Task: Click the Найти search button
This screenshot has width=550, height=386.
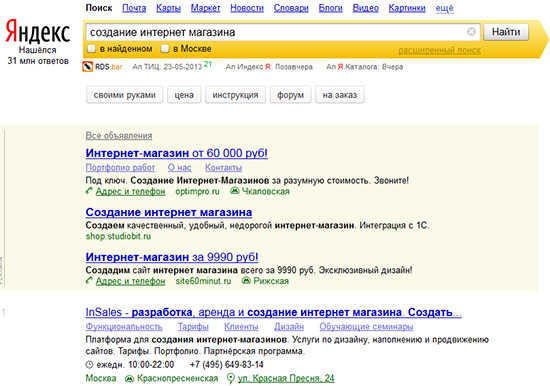Action: 506,32
